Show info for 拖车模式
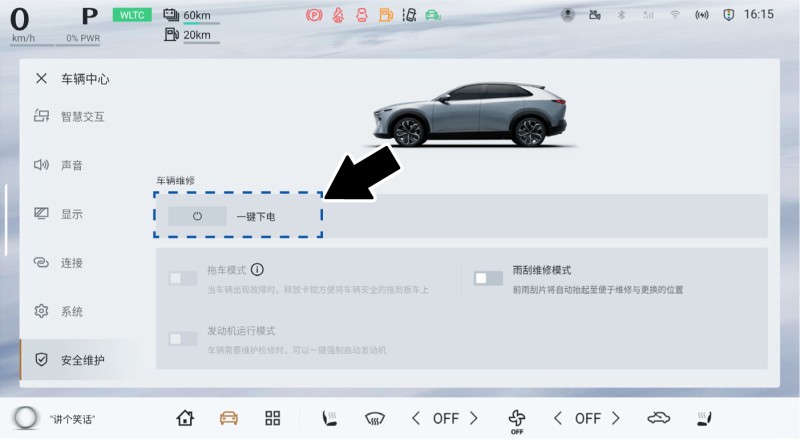This screenshot has width=800, height=439. 258,270
